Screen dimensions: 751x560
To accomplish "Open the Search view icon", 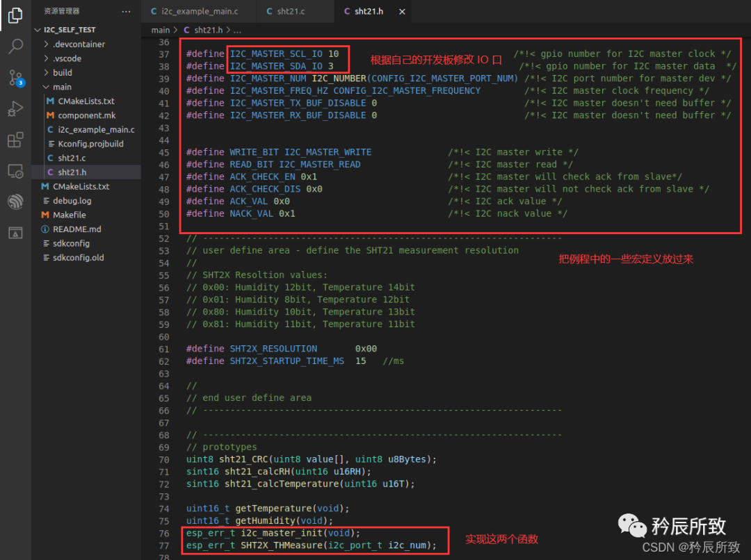I will tap(15, 47).
